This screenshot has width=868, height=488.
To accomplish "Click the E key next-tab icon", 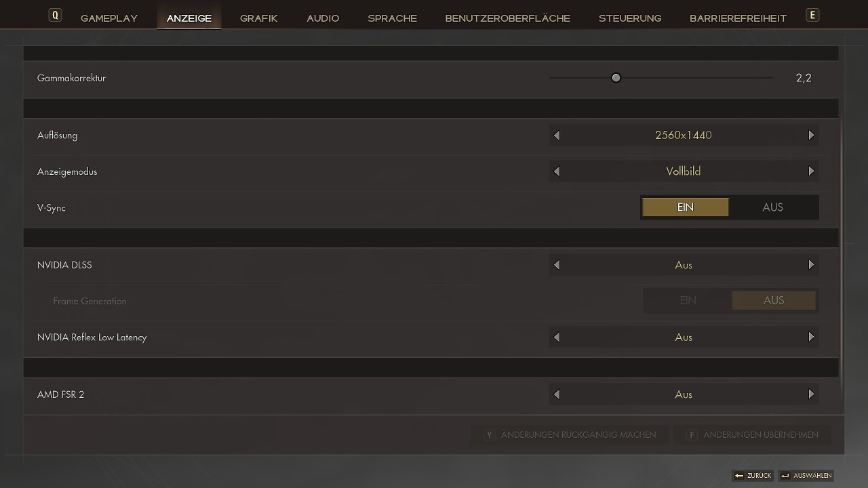I will pyautogui.click(x=812, y=14).
